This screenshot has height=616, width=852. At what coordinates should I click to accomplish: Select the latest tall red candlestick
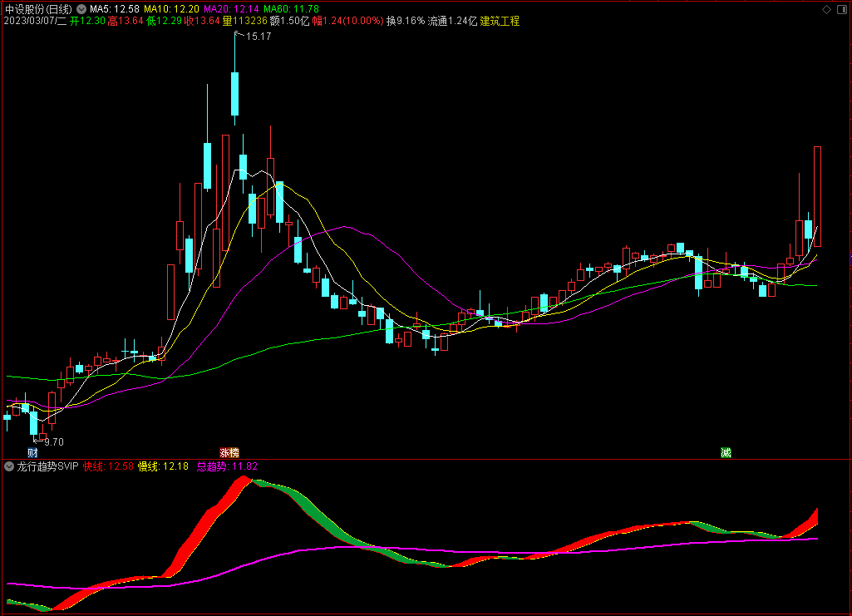point(817,197)
